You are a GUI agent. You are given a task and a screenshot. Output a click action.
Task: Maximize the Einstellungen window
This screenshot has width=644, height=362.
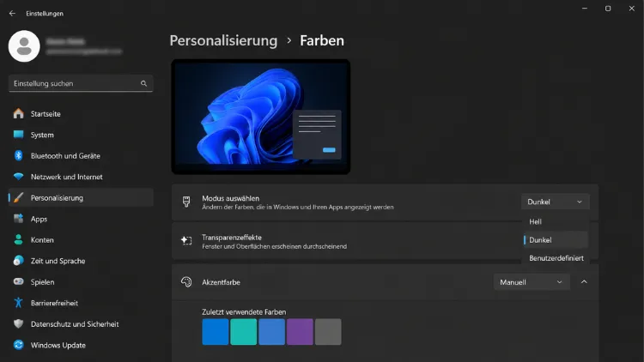pyautogui.click(x=608, y=9)
